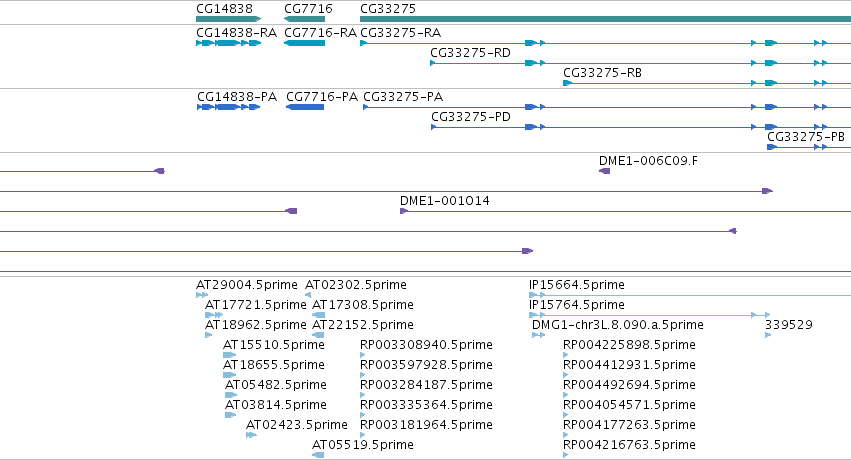The width and height of the screenshot is (851, 460).
Task: Click the RP004177263.5prime label
Action: pyautogui.click(x=630, y=425)
